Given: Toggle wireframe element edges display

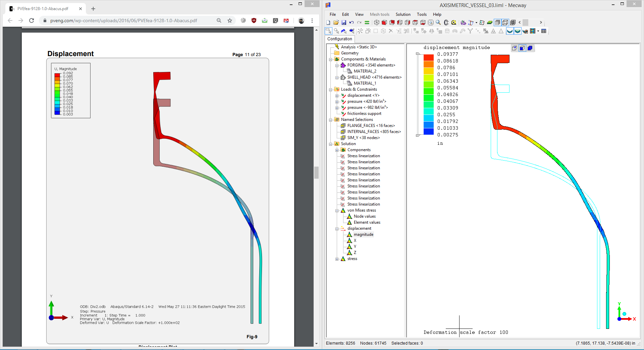Looking at the screenshot, I should [x=505, y=23].
